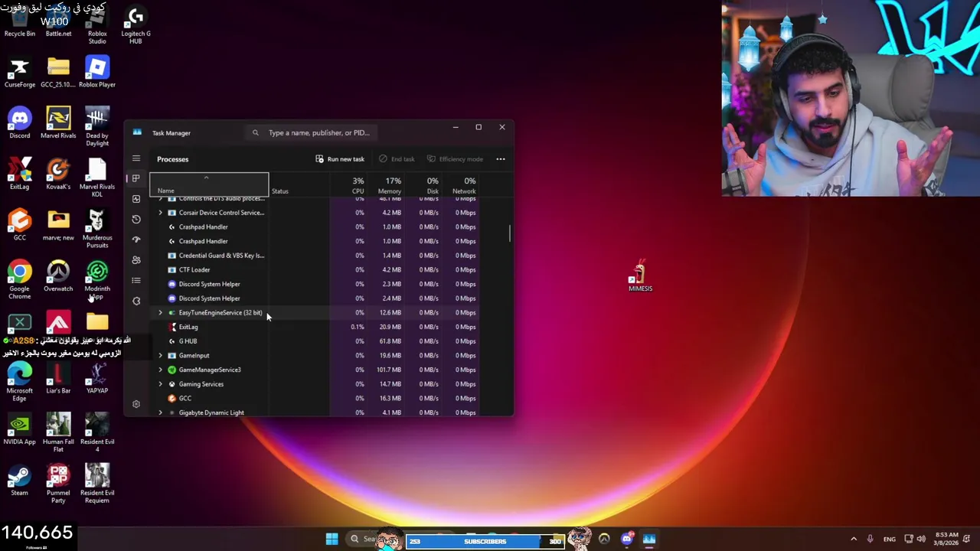Open the Google Chrome desktop shortcut
This screenshot has height=551, width=980.
click(20, 280)
